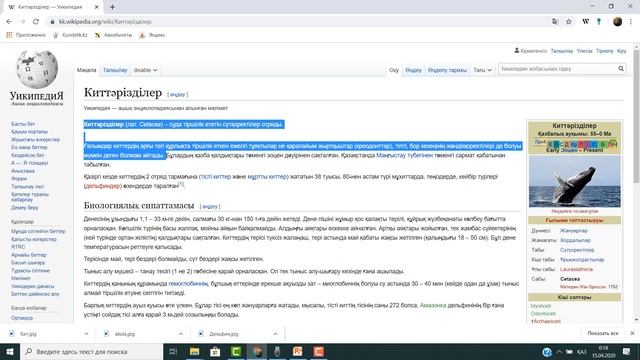The height and width of the screenshot is (360, 640).
Task: Click the Басты бет sidebar link
Action: 23,124
